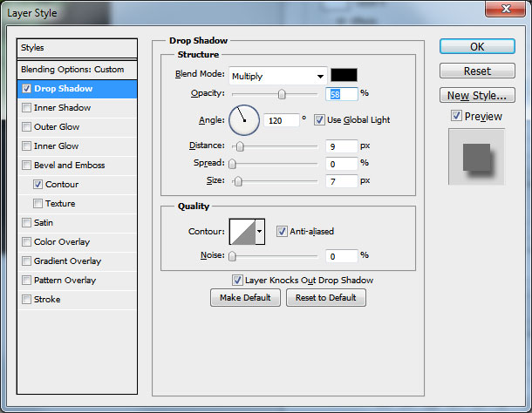This screenshot has height=413, width=532.
Task: Enable Bevel and Emboss checkbox
Action: click(x=26, y=166)
